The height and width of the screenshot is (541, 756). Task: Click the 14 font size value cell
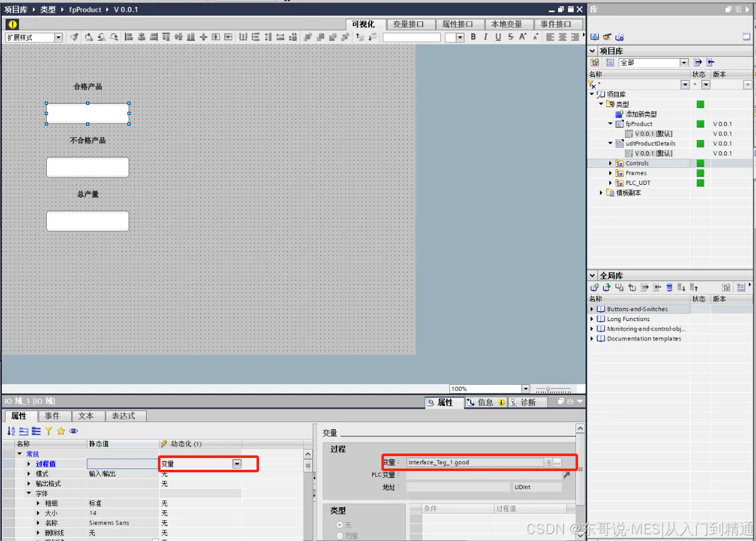pyautogui.click(x=123, y=513)
